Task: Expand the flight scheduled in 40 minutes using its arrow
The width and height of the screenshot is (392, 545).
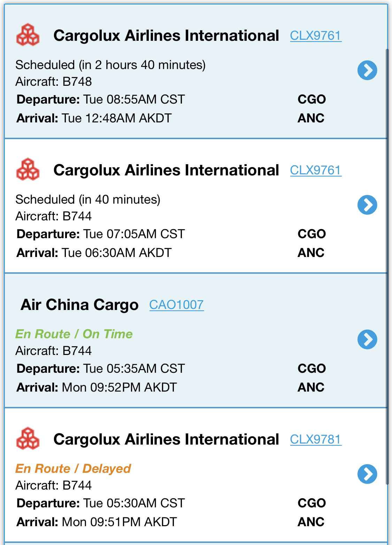Action: [x=367, y=205]
